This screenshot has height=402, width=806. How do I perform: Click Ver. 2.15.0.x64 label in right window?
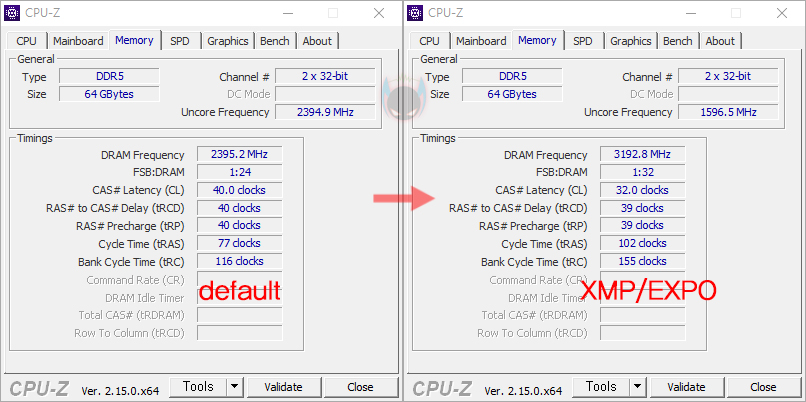click(523, 391)
